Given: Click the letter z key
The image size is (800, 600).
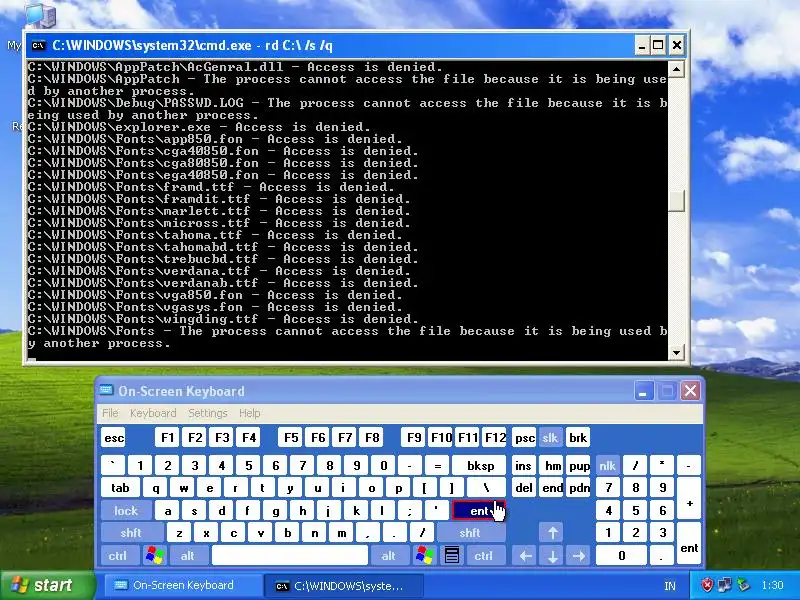Looking at the screenshot, I should coord(179,533).
